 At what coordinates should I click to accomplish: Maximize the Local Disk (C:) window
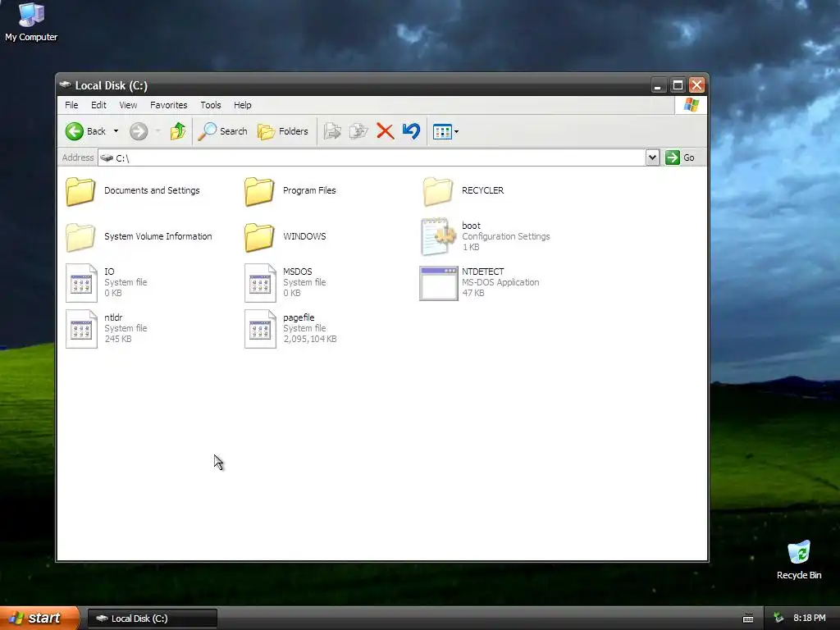(x=678, y=84)
